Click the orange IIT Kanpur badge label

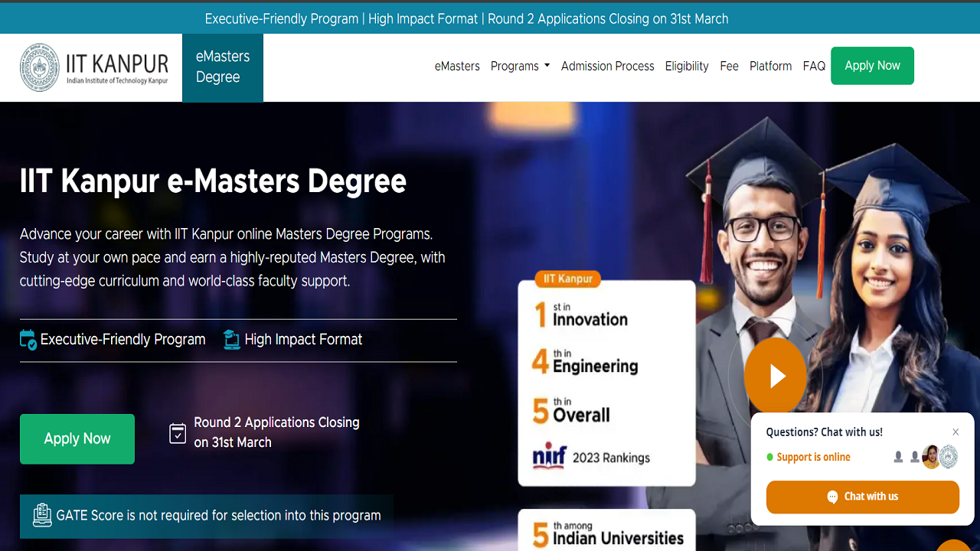pyautogui.click(x=568, y=279)
